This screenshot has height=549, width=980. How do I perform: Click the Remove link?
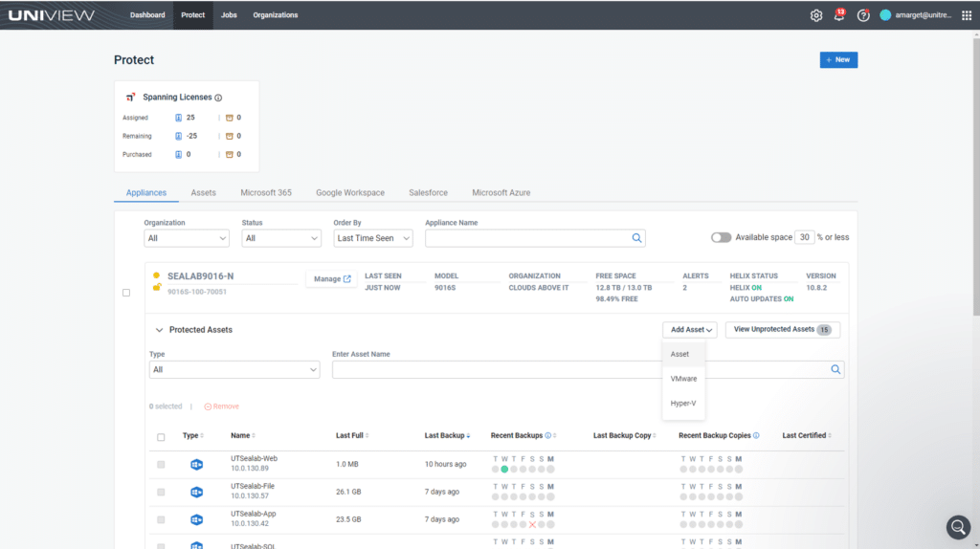(x=222, y=406)
